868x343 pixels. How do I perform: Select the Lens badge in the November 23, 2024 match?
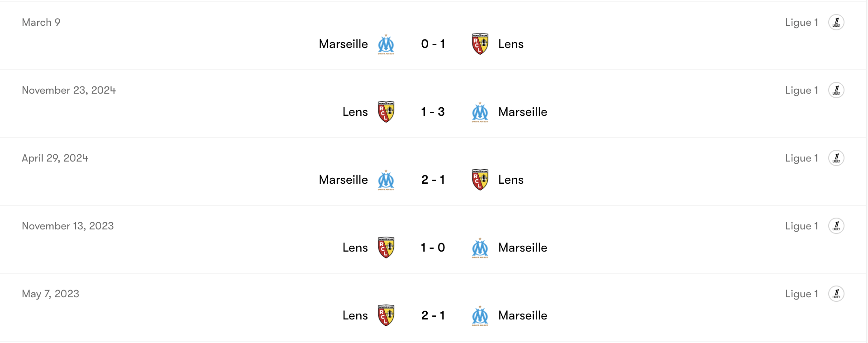point(386,112)
